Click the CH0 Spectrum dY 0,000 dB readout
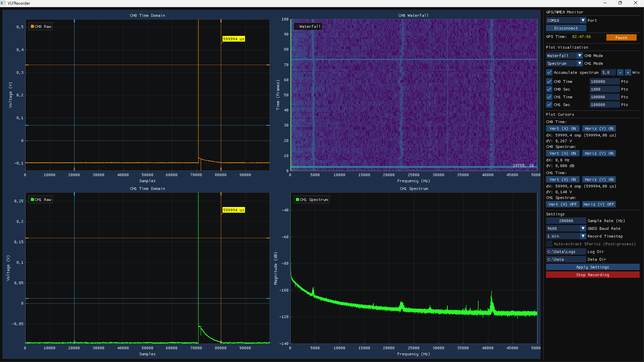The height and width of the screenshot is (362, 644). coord(560,166)
